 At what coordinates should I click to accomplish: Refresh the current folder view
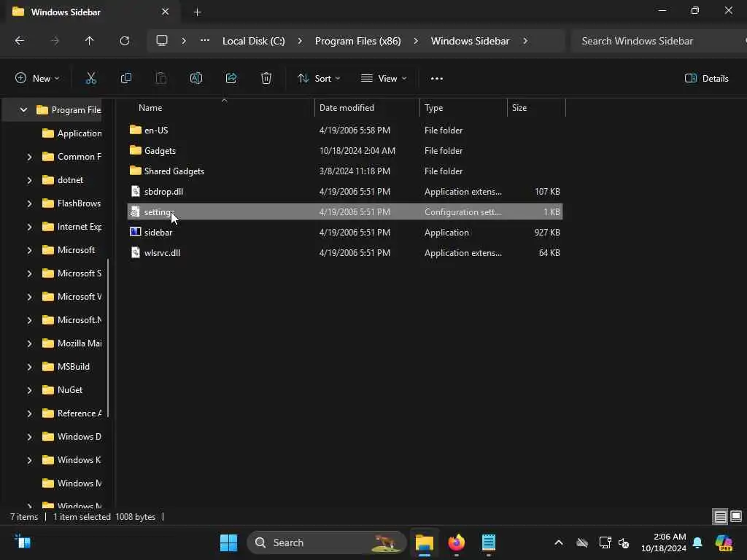(124, 41)
